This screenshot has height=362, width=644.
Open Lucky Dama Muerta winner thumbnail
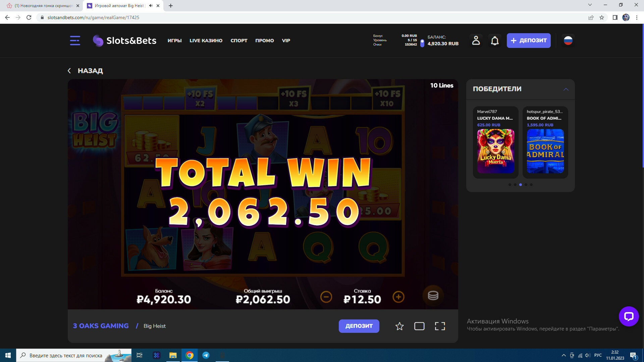click(495, 151)
